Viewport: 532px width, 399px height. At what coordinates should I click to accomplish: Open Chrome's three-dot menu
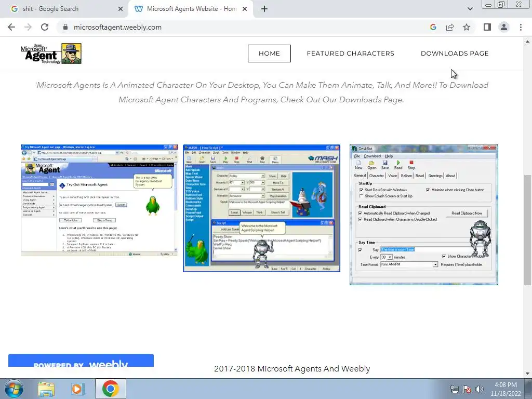(521, 27)
